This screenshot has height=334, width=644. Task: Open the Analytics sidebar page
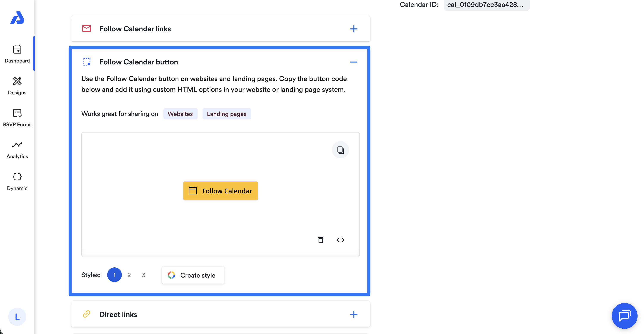click(17, 150)
